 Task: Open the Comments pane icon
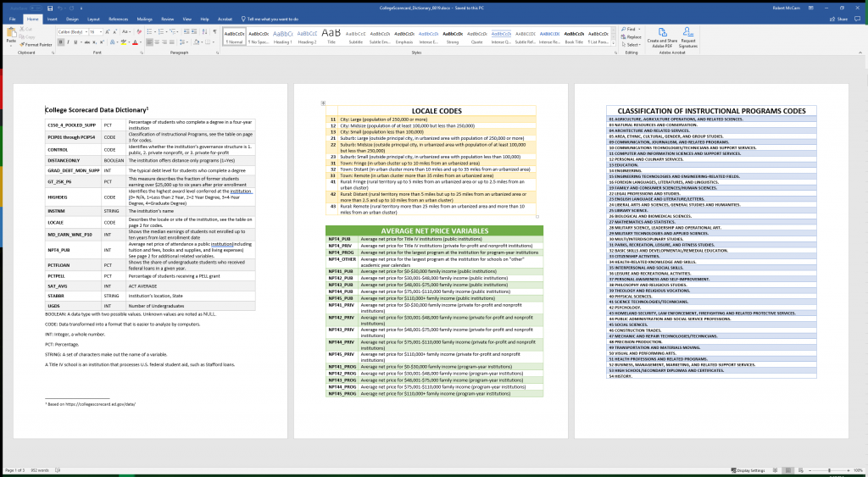[858, 19]
